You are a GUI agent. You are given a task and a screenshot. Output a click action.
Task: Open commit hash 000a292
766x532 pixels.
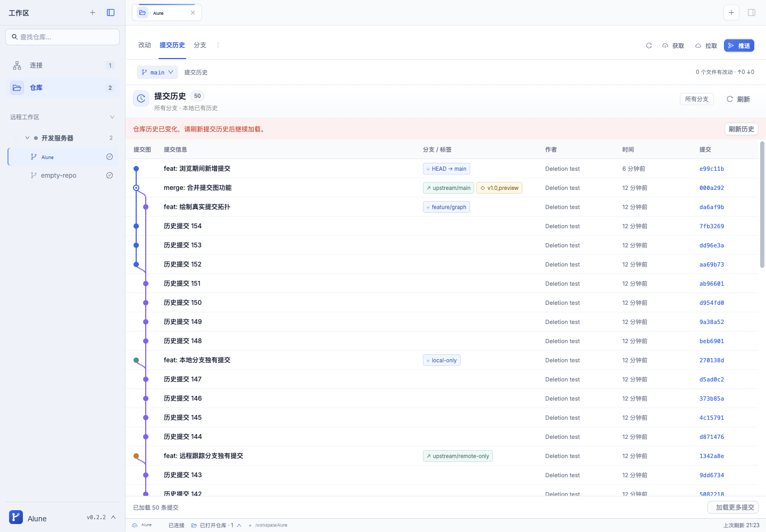[x=712, y=188]
